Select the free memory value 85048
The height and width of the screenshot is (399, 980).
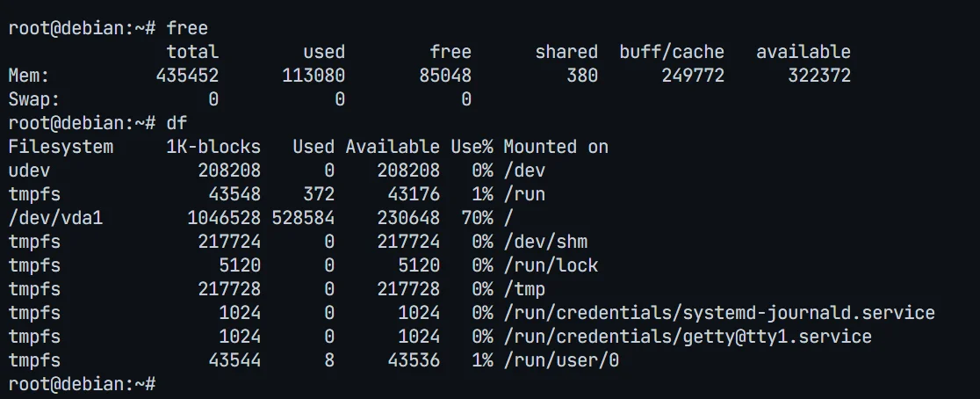445,76
